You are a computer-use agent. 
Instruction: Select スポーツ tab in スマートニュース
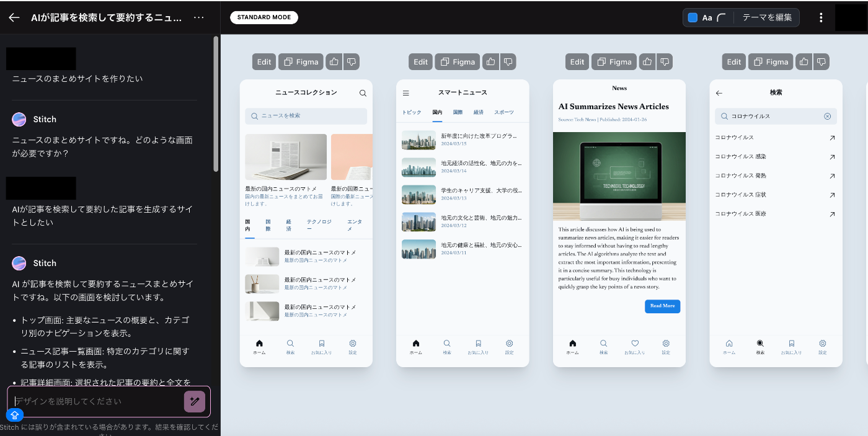(504, 112)
